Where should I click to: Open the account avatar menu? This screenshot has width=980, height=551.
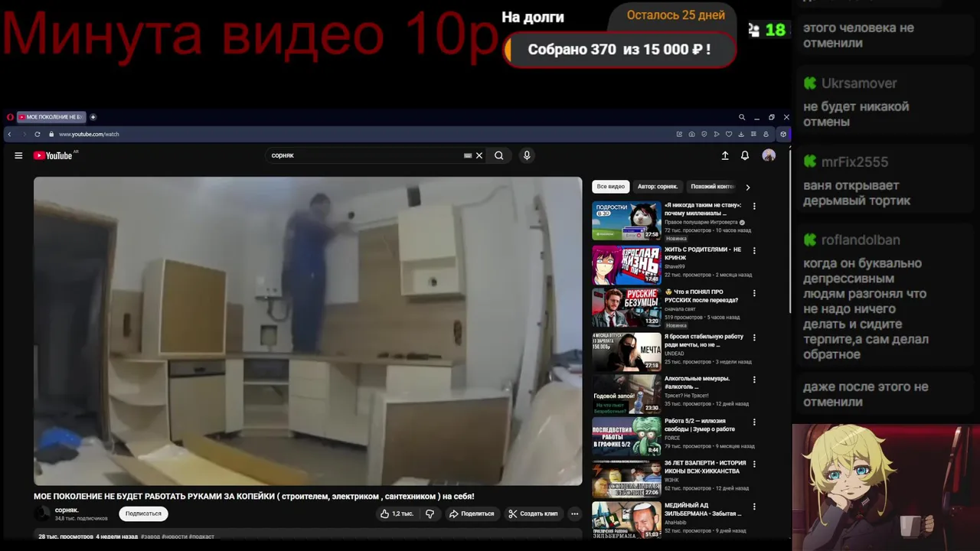(769, 155)
